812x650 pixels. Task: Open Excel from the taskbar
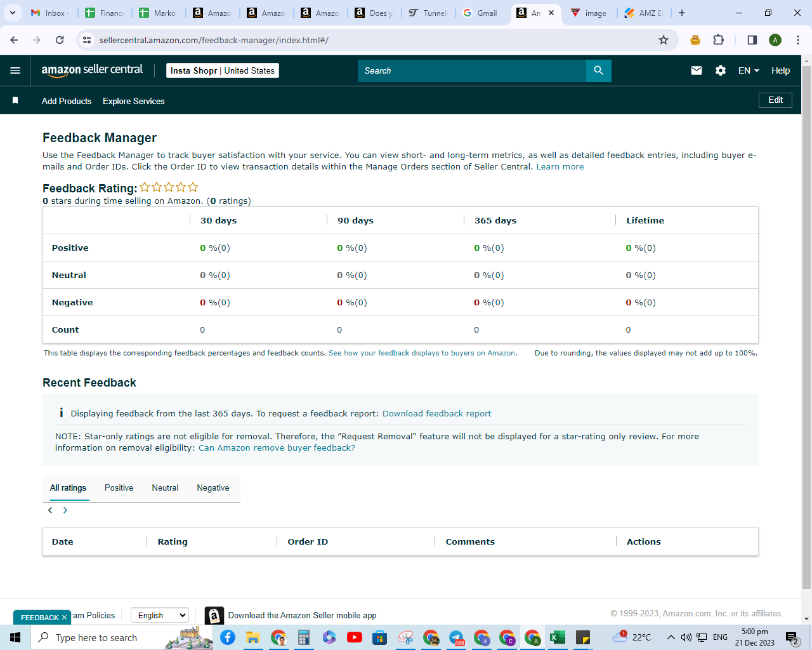click(558, 637)
